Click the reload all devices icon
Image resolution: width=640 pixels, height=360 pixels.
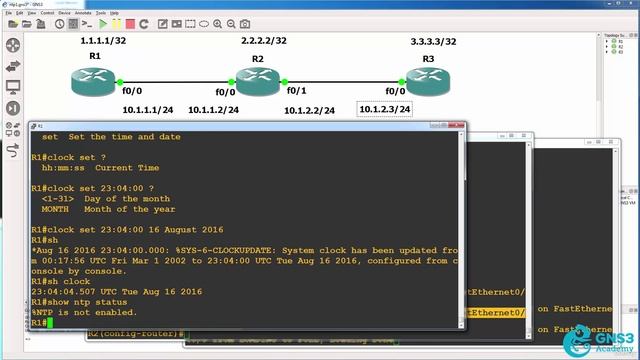(x=144, y=24)
